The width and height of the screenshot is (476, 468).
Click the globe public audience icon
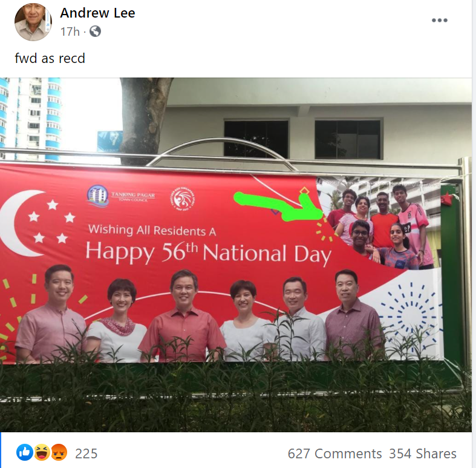95,31
